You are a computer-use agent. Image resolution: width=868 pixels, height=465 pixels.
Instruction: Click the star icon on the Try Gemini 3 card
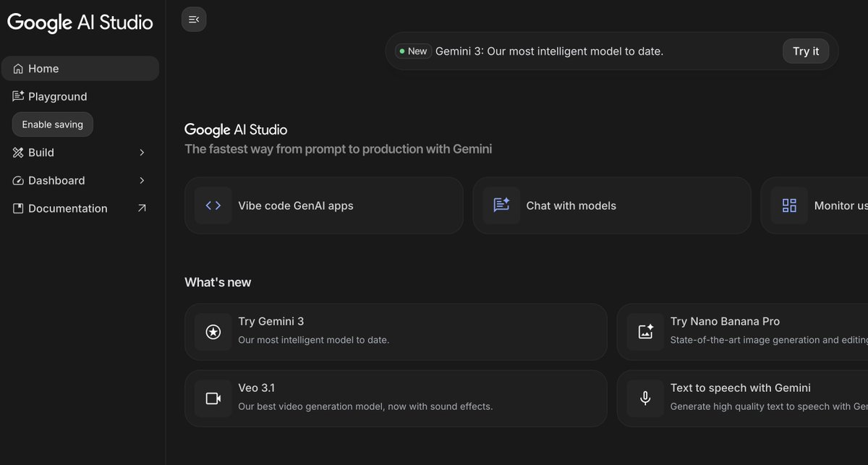click(x=213, y=332)
